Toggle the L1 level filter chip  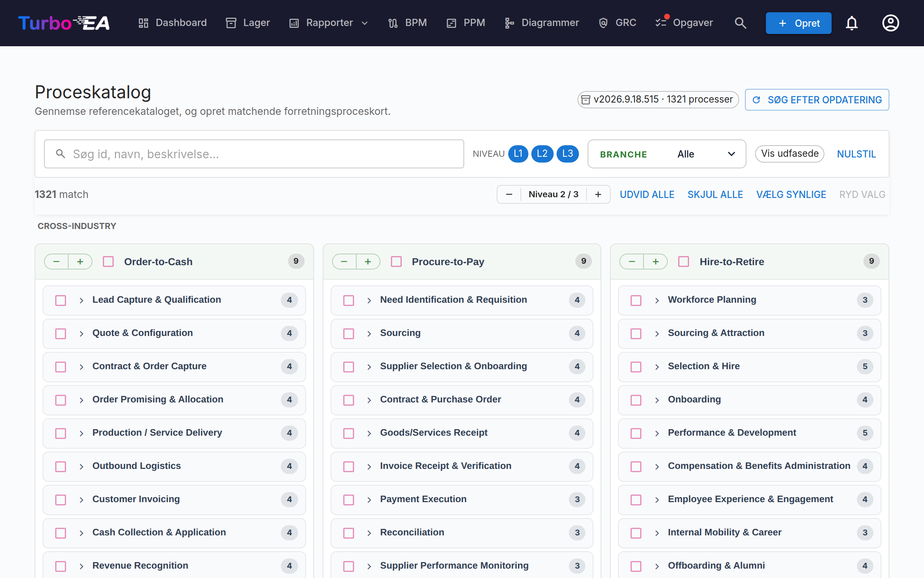point(518,154)
